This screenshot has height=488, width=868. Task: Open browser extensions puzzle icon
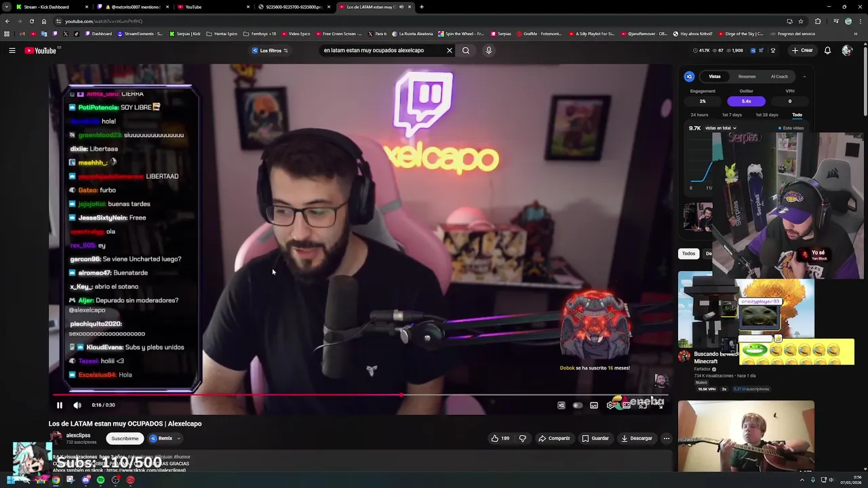tap(818, 21)
